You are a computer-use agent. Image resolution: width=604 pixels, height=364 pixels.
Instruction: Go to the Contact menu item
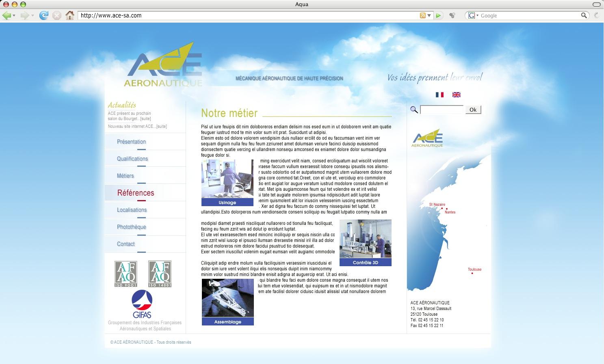(126, 244)
